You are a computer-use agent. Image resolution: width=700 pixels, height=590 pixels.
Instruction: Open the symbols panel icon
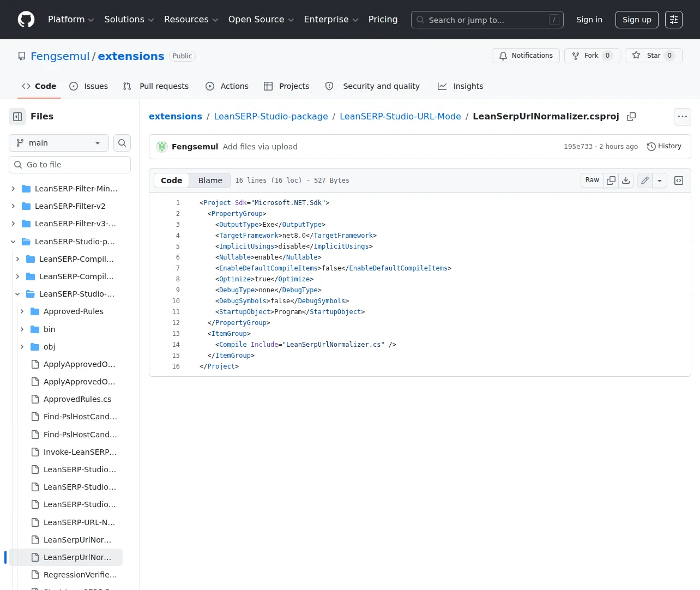679,180
